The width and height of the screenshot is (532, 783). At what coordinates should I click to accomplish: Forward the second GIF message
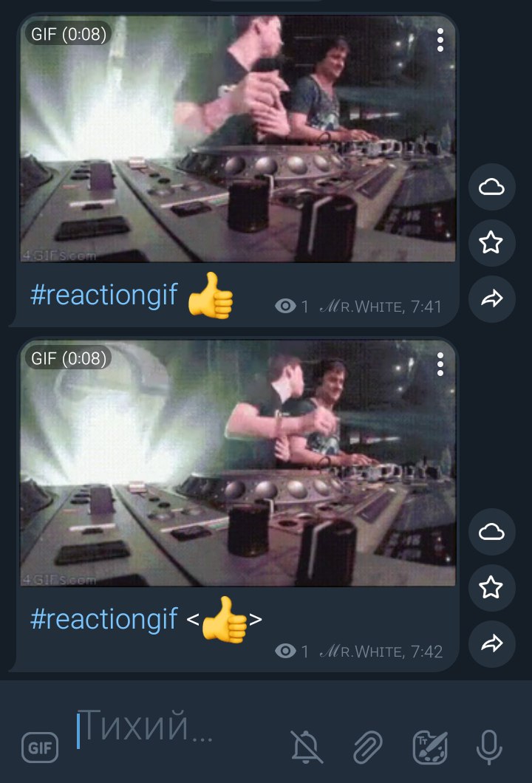pos(491,643)
